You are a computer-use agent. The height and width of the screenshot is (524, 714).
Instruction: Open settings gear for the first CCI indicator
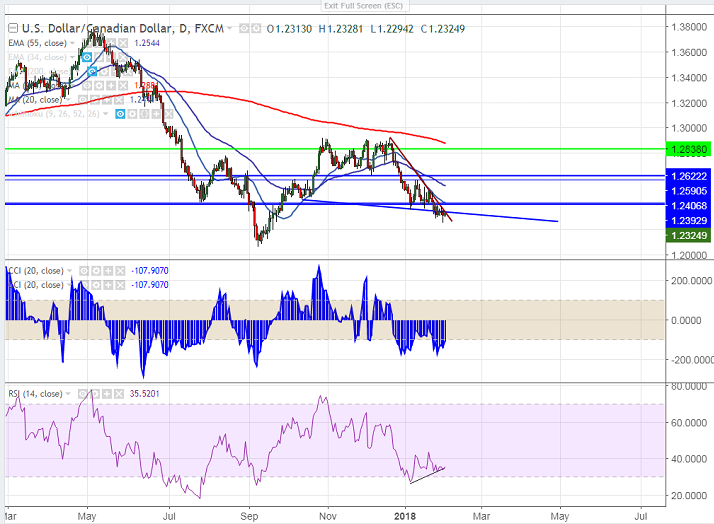click(x=96, y=271)
